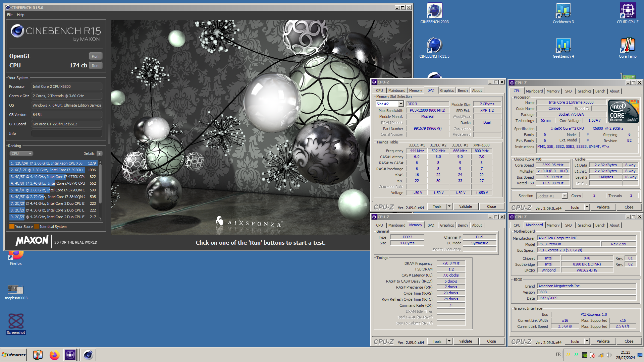Click the Part Number 991679 (996679)
644x362 pixels.
pyautogui.click(x=427, y=128)
